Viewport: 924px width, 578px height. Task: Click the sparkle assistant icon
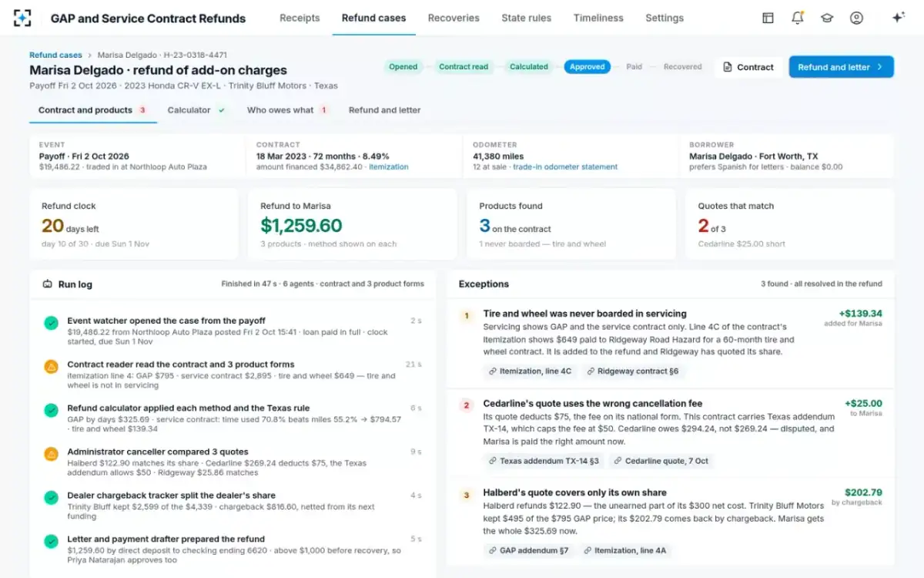(898, 18)
